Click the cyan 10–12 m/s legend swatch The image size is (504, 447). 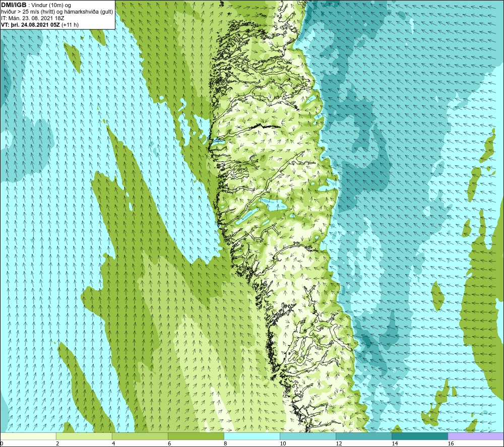click(x=307, y=436)
